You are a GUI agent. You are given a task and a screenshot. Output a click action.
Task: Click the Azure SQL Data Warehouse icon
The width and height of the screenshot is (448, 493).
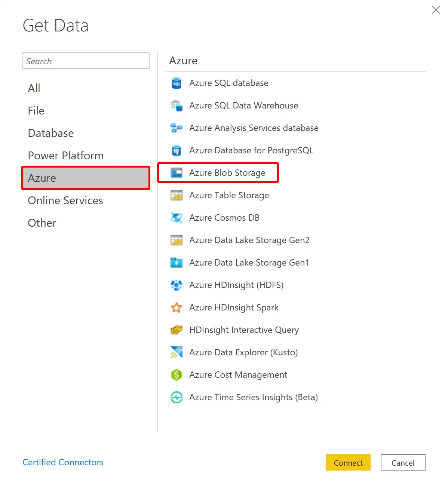point(176,105)
